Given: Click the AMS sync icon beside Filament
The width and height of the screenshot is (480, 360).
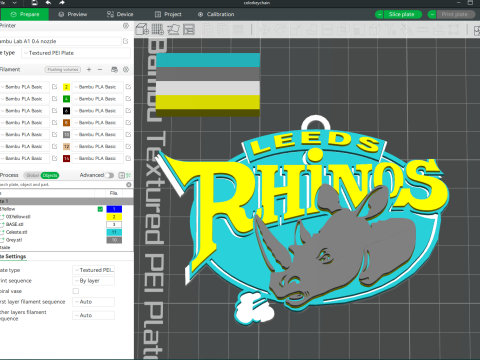Looking at the screenshot, I should pyautogui.click(x=114, y=69).
